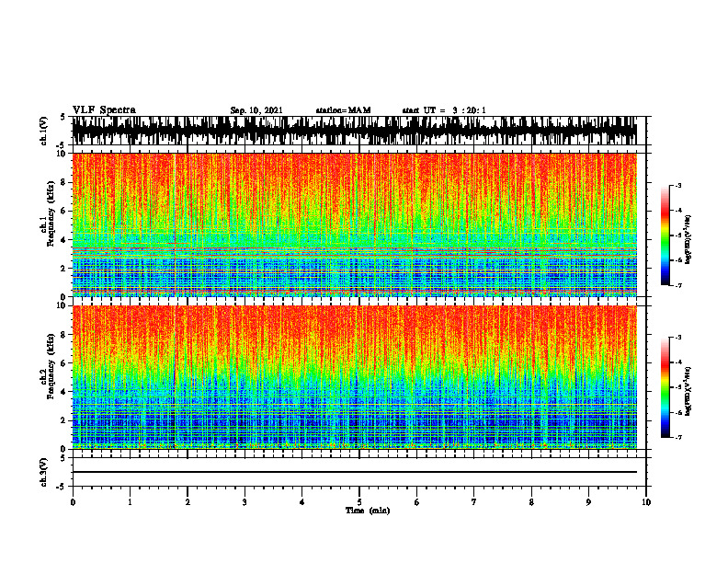Click the "start UT = 3 : 20: 1" text
Image resolution: width=728 pixels, height=563 pixels.
(x=444, y=110)
